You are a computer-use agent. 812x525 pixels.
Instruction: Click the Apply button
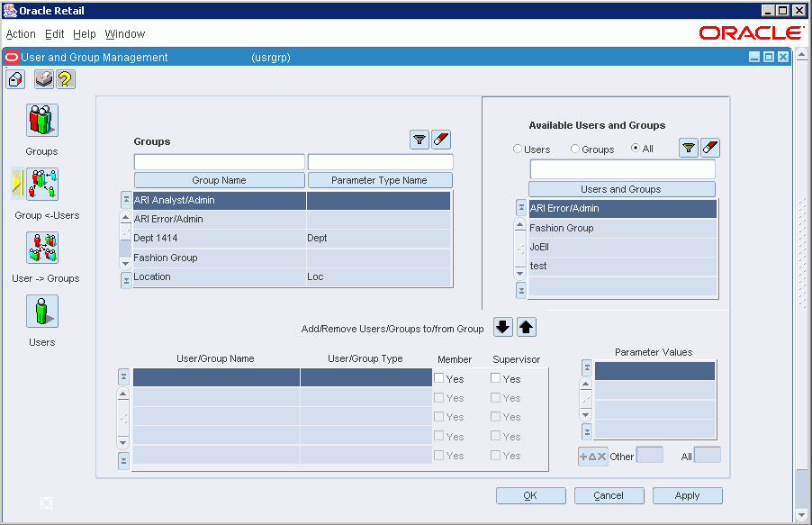pos(687,495)
